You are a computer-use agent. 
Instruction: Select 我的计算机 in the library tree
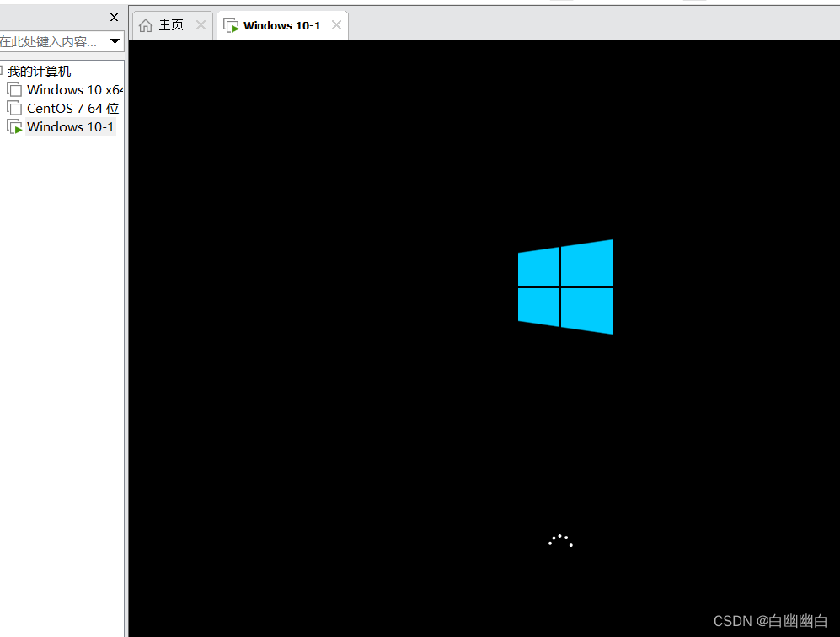tap(39, 71)
